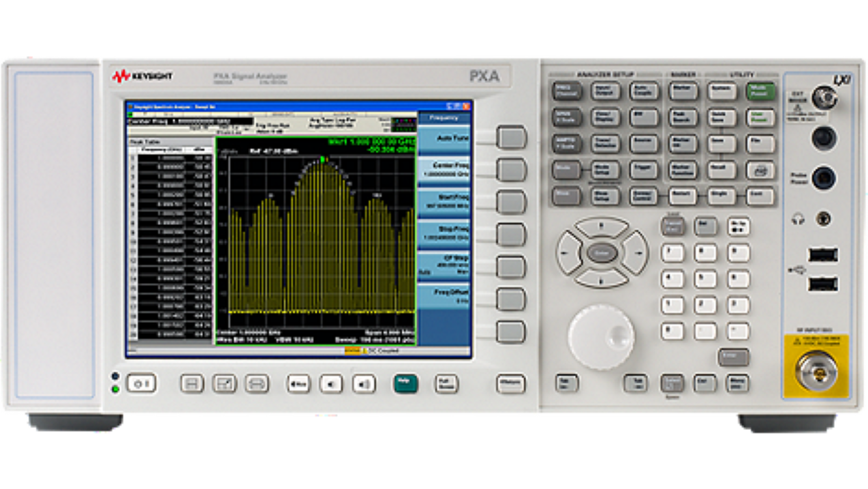Click the numeric keypad 7 key
This screenshot has width=868, height=489.
[x=672, y=252]
